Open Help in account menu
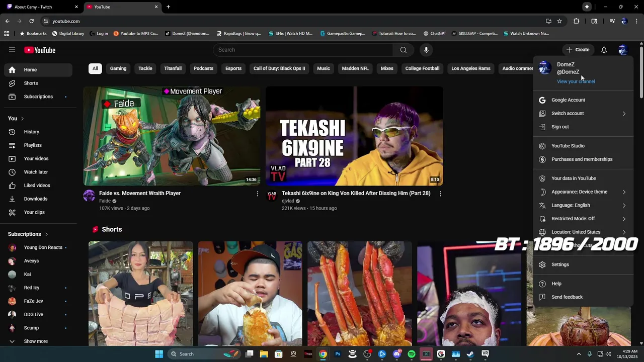 (x=583, y=284)
